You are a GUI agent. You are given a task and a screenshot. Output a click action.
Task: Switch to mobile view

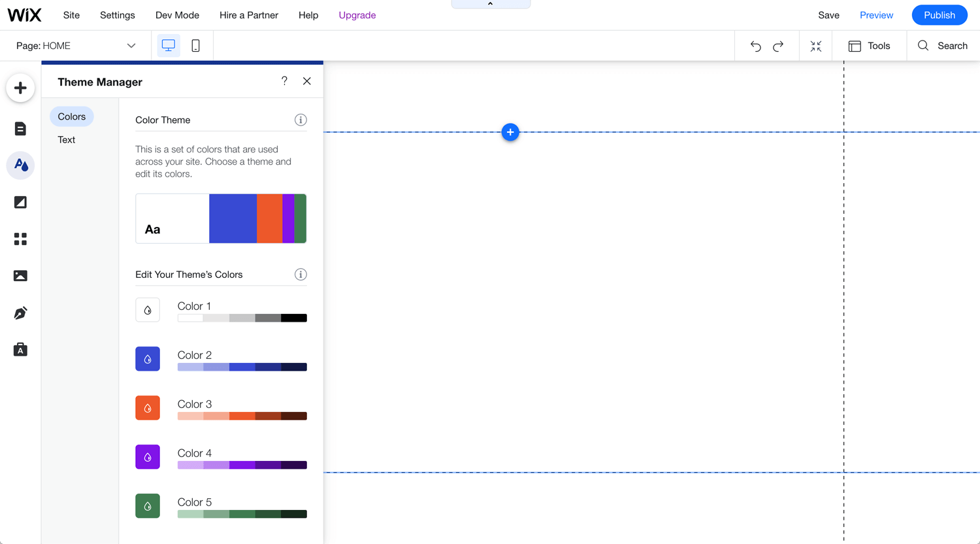click(x=195, y=46)
